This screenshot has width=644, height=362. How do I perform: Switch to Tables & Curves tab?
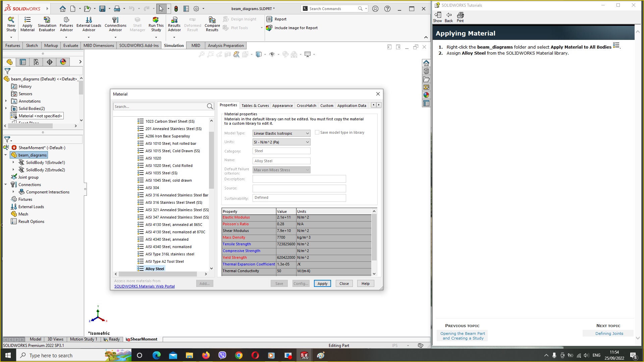255,106
